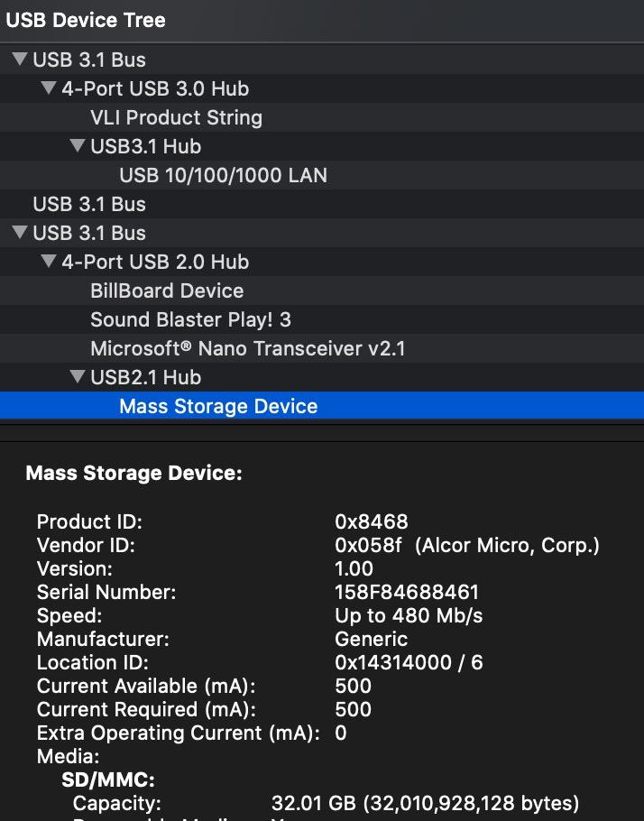Image resolution: width=644 pixels, height=821 pixels.
Task: Select Sound Blaster Play! 3
Action: 190,319
